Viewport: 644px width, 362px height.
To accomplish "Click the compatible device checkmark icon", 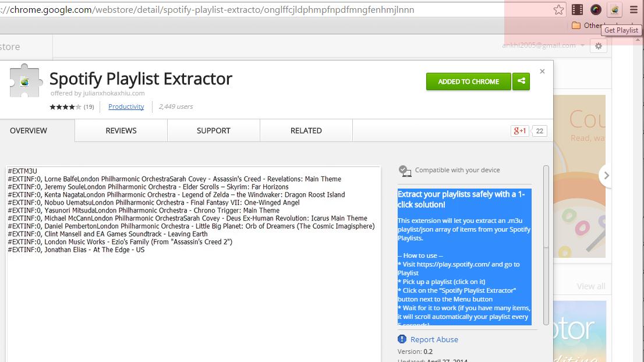I will [x=405, y=171].
